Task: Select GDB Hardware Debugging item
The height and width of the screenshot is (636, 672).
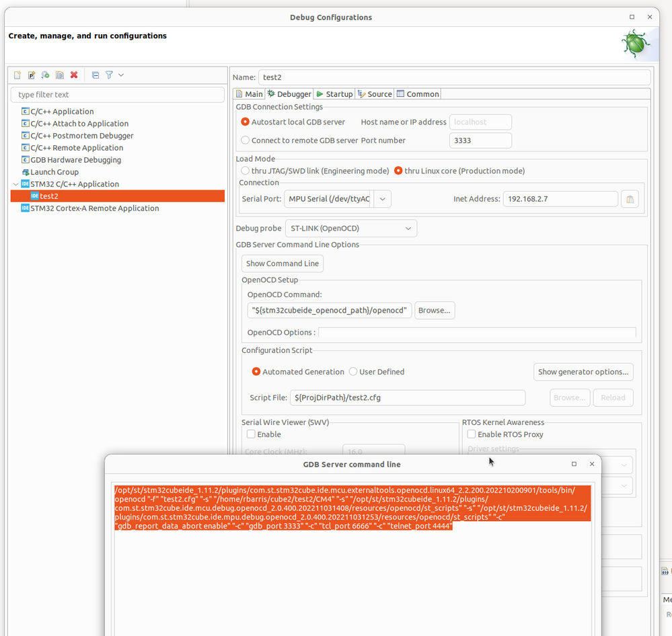Action: [75, 160]
